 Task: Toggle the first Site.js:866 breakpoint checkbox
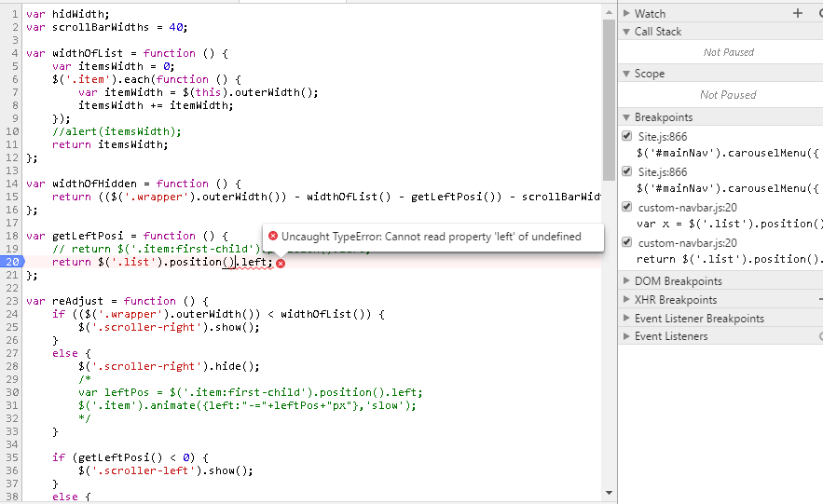point(626,136)
